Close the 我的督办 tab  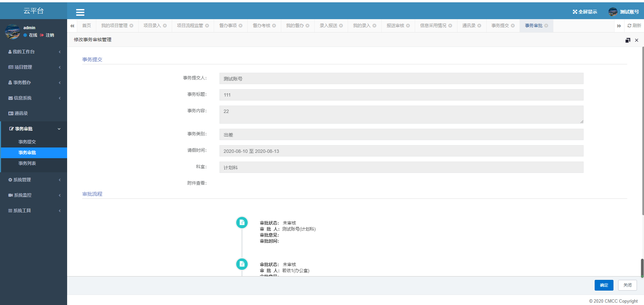(307, 26)
